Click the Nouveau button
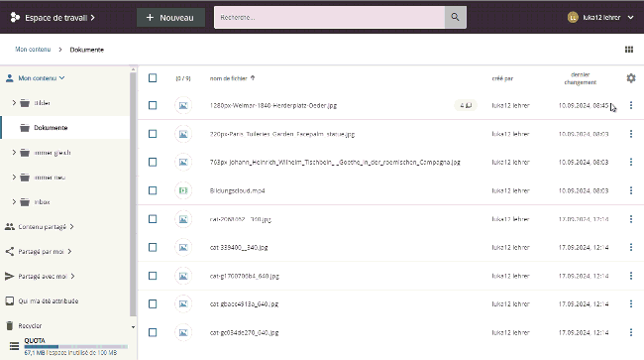644x360 pixels. [170, 17]
